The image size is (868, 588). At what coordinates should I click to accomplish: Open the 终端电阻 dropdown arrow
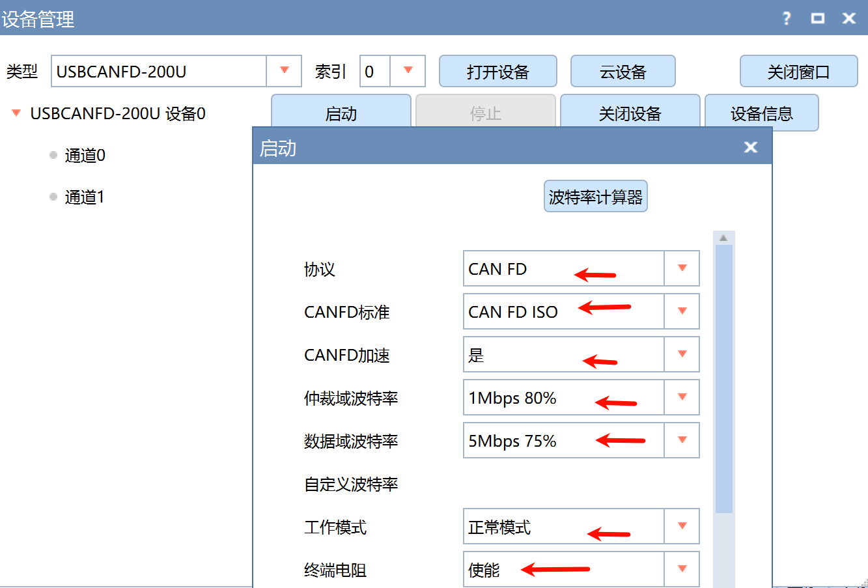point(682,569)
